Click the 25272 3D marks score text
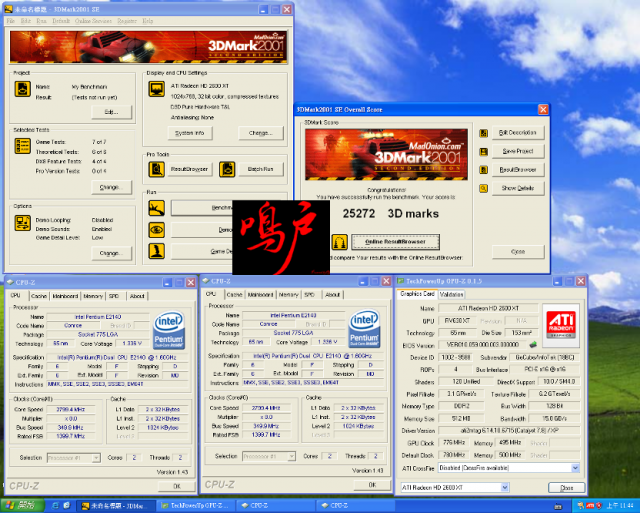640x513 pixels. (391, 213)
